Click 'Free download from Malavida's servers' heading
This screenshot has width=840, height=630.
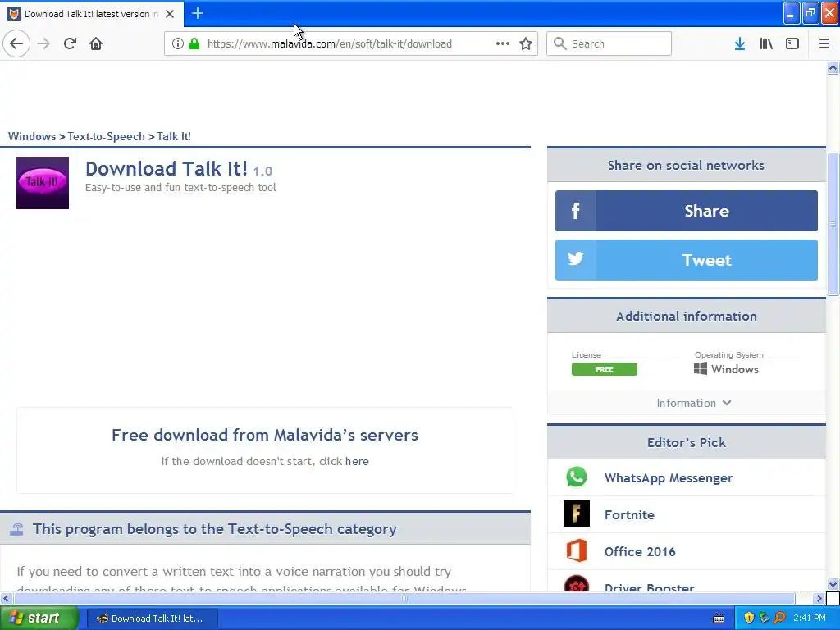coord(265,435)
